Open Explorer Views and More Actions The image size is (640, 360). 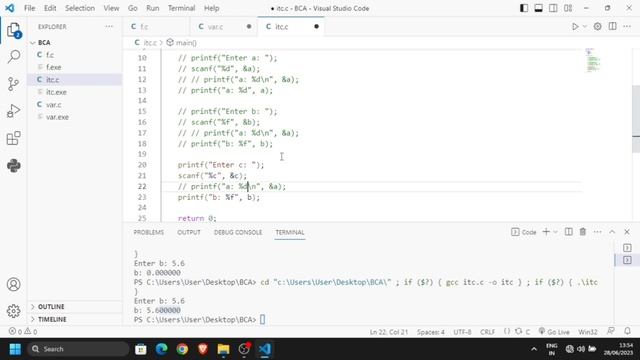[109, 27]
